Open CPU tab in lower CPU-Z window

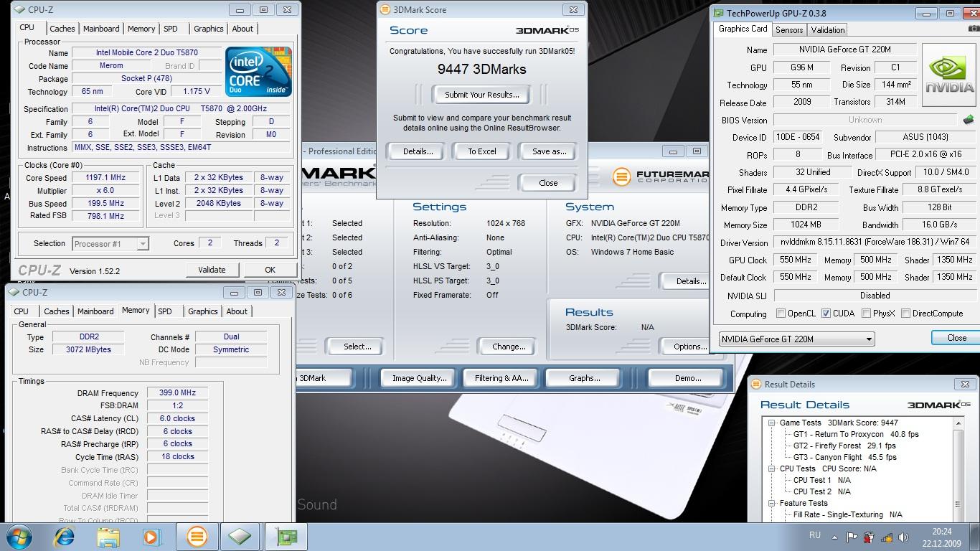(22, 311)
